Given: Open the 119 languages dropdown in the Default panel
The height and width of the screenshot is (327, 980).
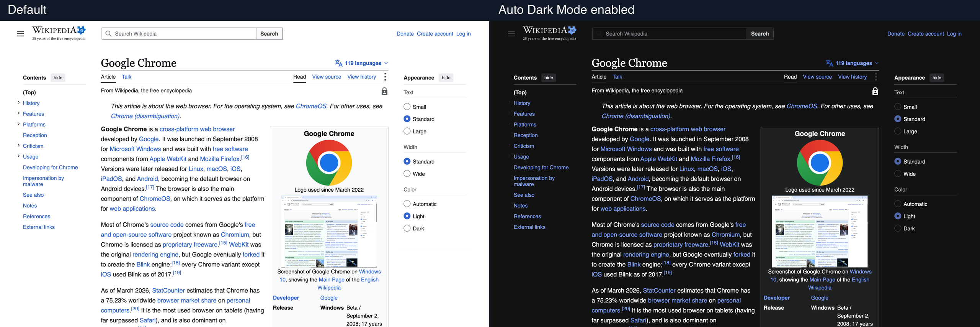Looking at the screenshot, I should (362, 63).
